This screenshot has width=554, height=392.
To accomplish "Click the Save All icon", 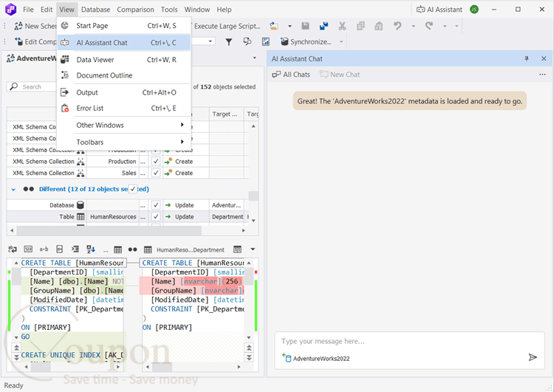I will [x=324, y=26].
